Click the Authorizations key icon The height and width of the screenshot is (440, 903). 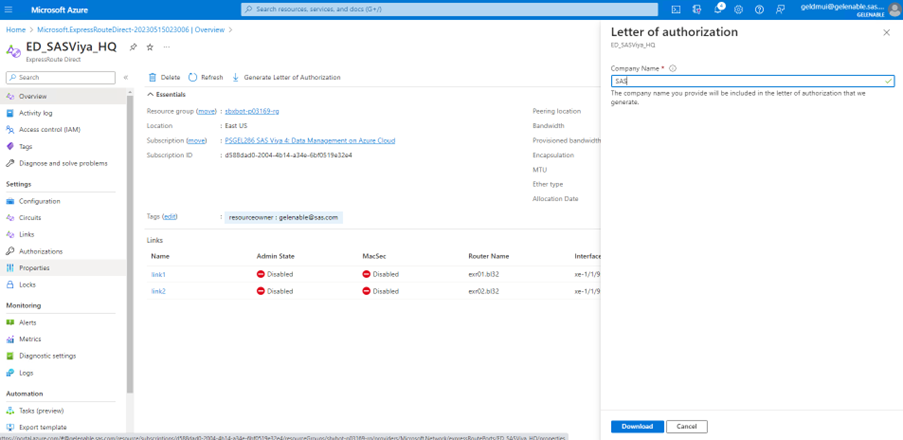(x=10, y=251)
